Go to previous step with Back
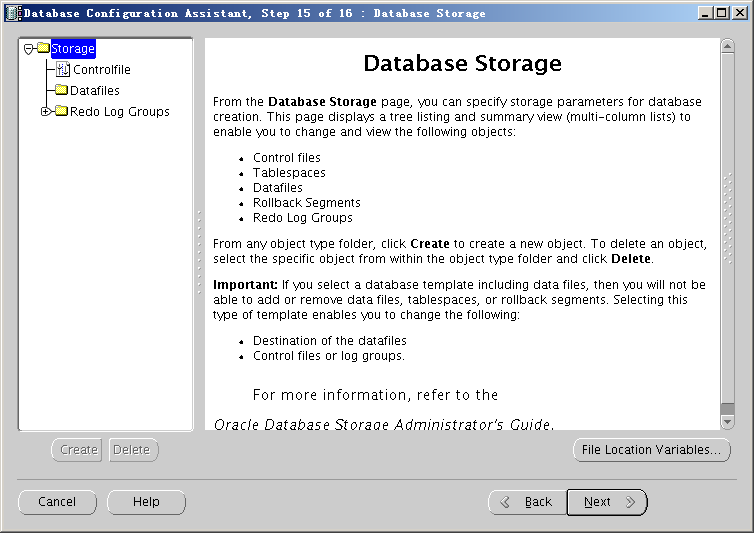The image size is (754, 533). coord(527,502)
